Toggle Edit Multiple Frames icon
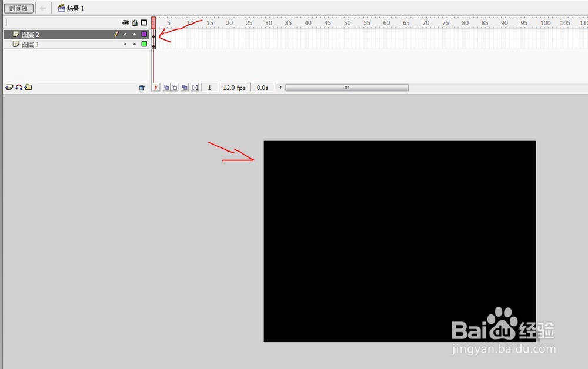The width and height of the screenshot is (588, 369). pyautogui.click(x=185, y=88)
